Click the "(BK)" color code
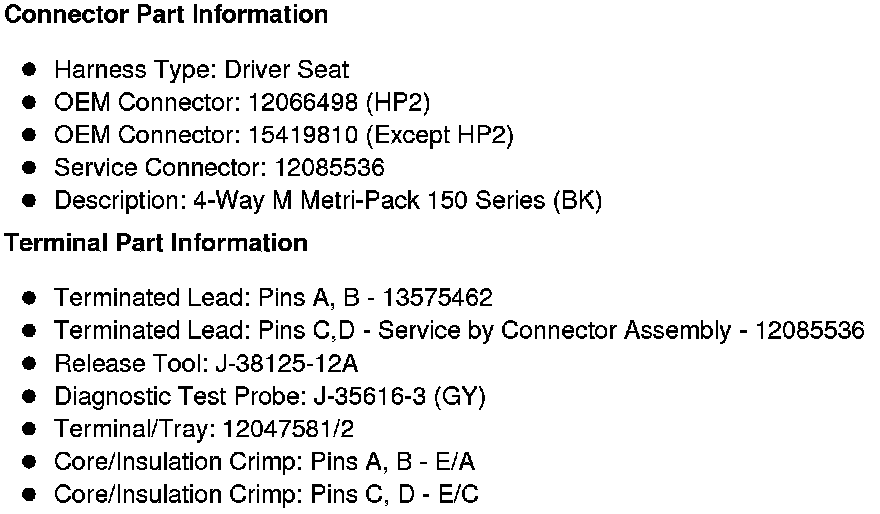880x514 pixels. pyautogui.click(x=577, y=200)
